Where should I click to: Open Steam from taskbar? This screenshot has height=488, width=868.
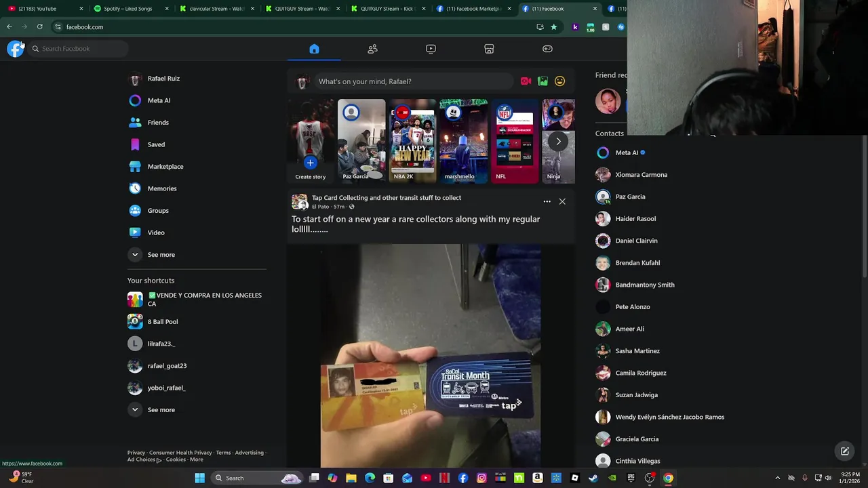coord(593,478)
